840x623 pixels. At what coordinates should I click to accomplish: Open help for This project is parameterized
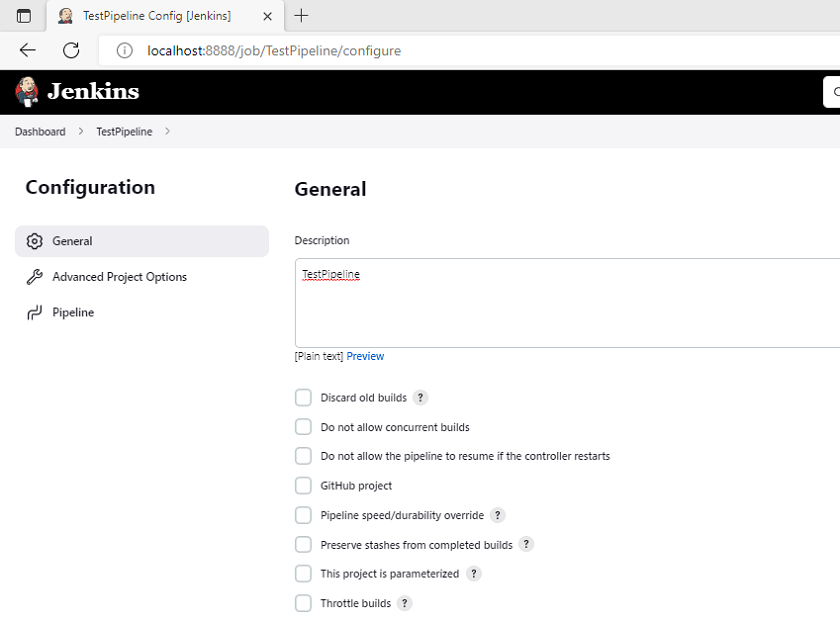pyautogui.click(x=474, y=574)
